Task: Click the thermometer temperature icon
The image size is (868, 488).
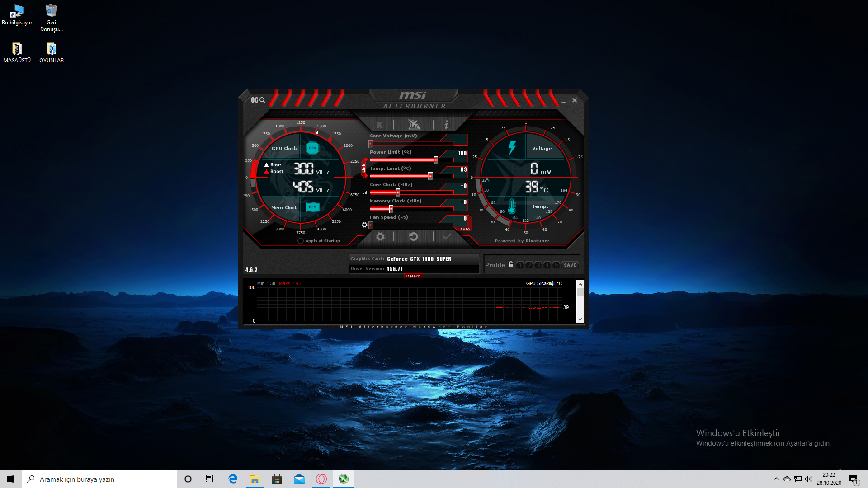Action: tap(512, 206)
